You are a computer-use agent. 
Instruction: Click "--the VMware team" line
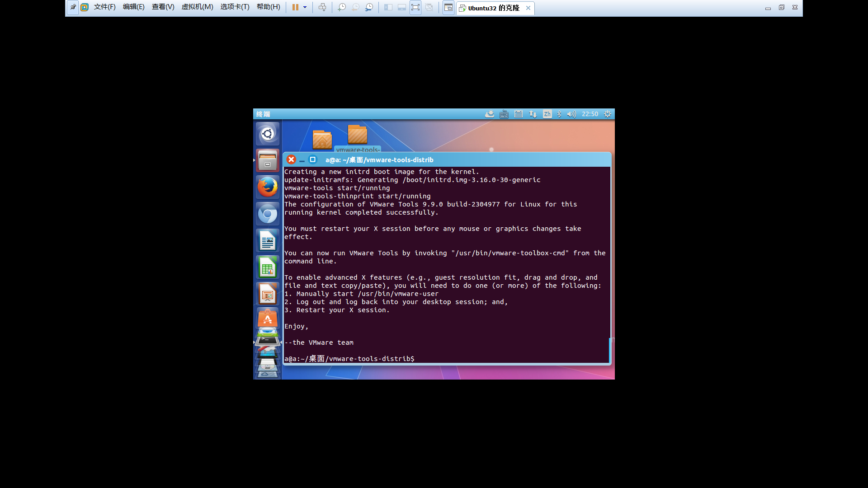[x=319, y=343]
